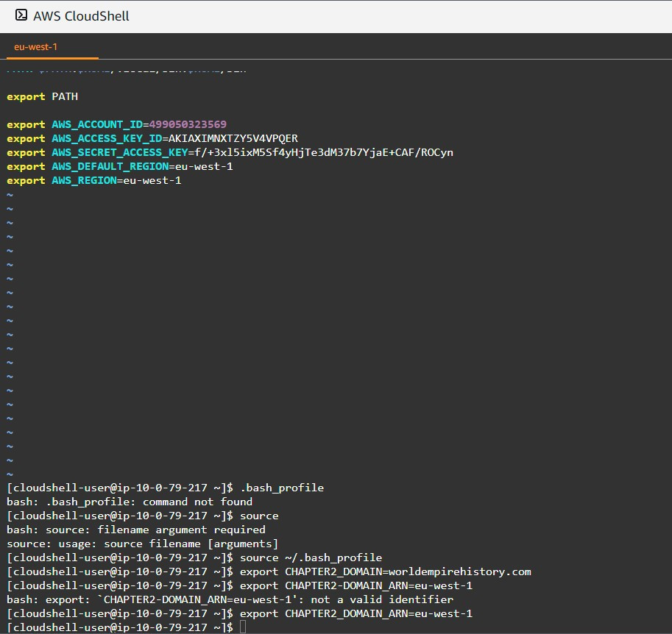Click the AWS_ACCOUNT_ID variable name
Image resolution: width=672 pixels, height=634 pixels.
pyautogui.click(x=97, y=124)
